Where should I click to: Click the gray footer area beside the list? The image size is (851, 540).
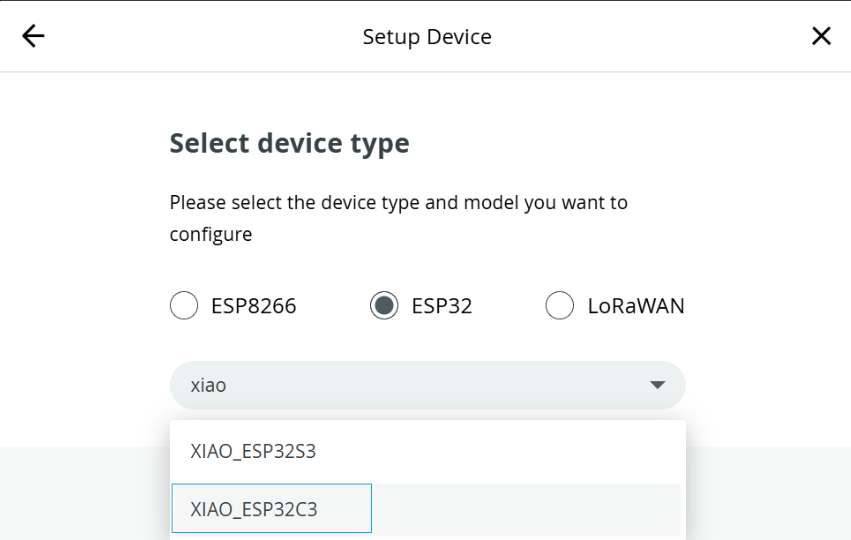(x=769, y=493)
